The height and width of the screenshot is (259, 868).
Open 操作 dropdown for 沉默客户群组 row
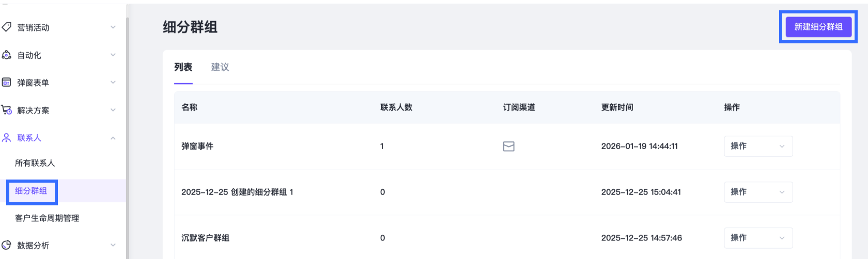click(758, 238)
